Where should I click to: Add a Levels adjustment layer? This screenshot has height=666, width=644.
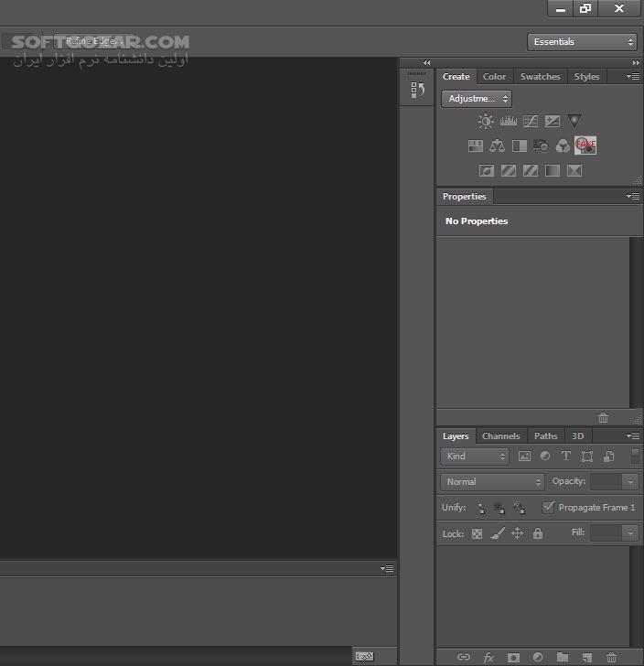[x=508, y=122]
